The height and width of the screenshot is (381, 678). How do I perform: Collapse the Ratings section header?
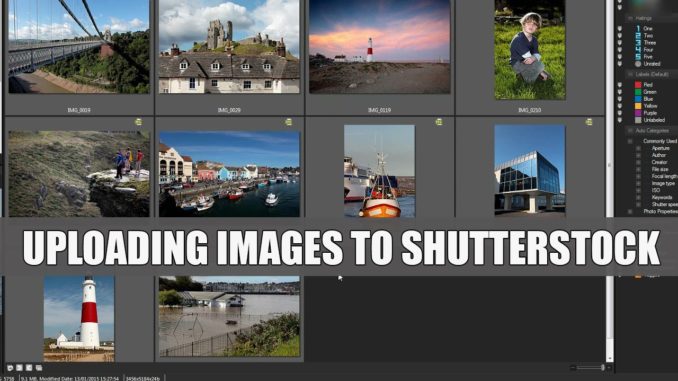tap(630, 18)
